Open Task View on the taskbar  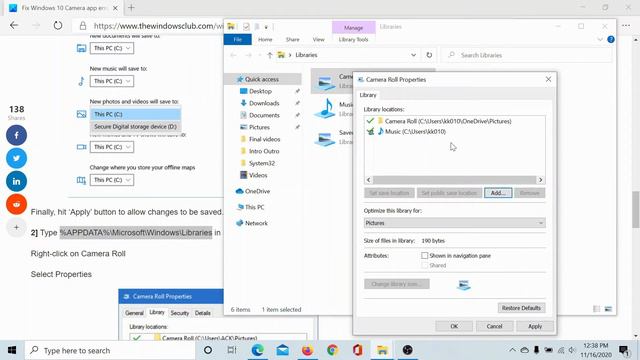[x=232, y=350]
